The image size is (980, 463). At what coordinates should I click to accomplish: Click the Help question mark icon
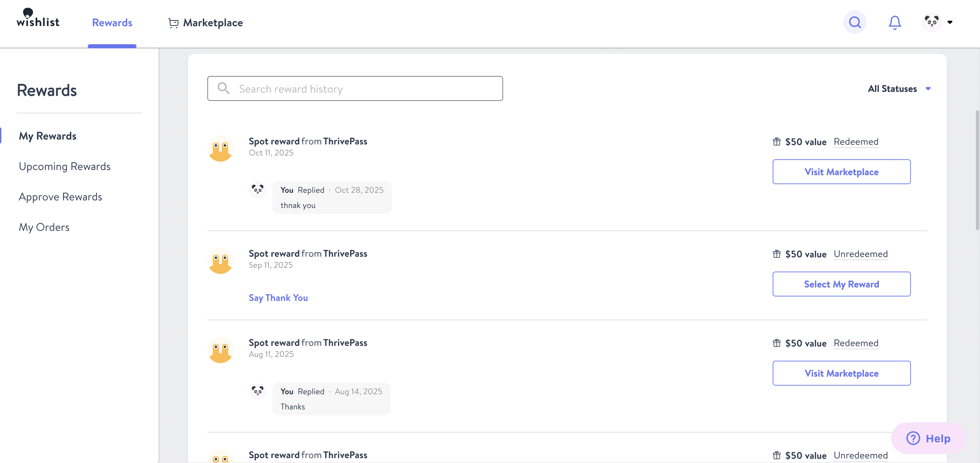point(913,438)
